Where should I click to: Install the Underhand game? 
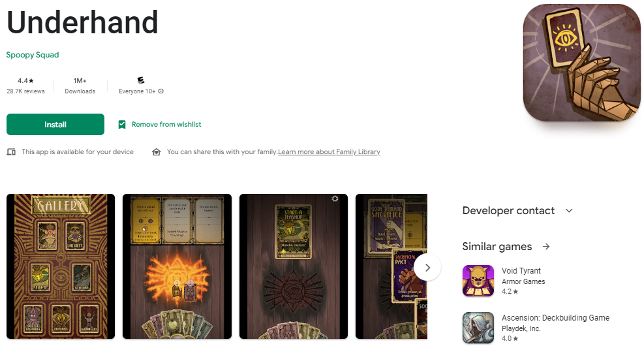click(55, 125)
